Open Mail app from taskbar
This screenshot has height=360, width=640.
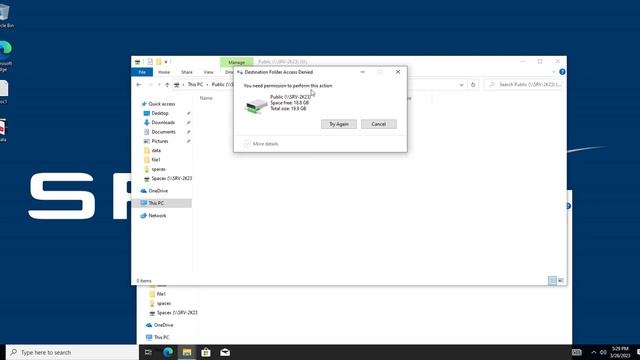[225, 352]
